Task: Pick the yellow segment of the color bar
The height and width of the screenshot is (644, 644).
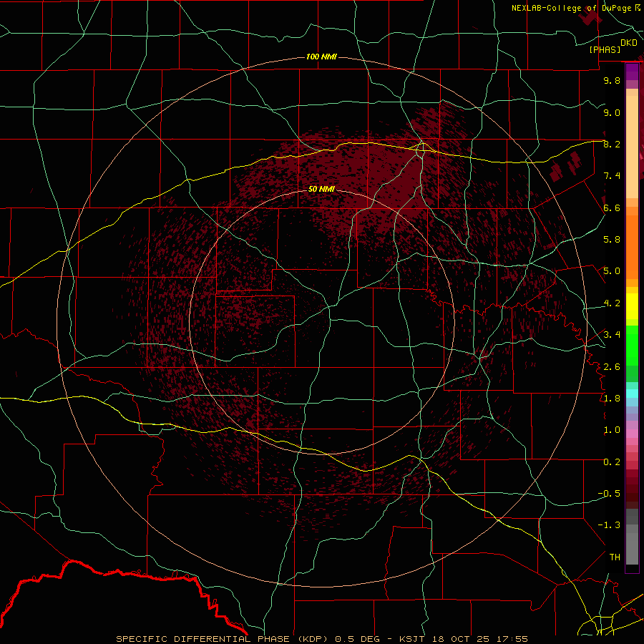Action: [x=632, y=306]
